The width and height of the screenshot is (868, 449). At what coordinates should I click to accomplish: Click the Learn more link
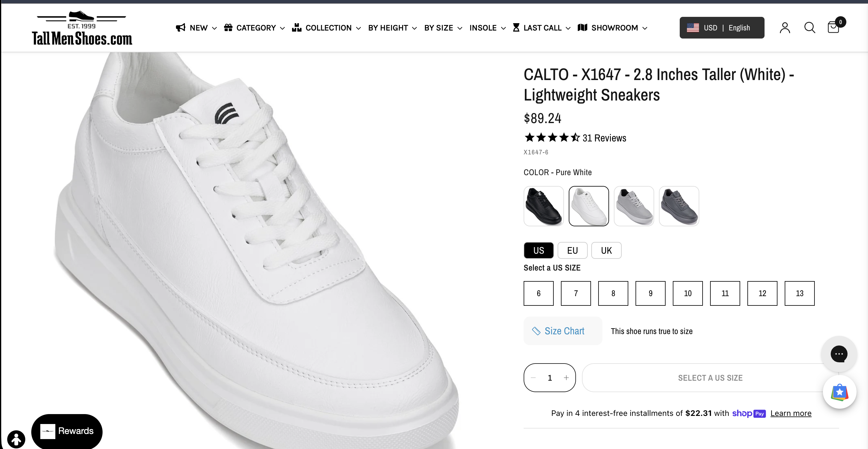(790, 413)
